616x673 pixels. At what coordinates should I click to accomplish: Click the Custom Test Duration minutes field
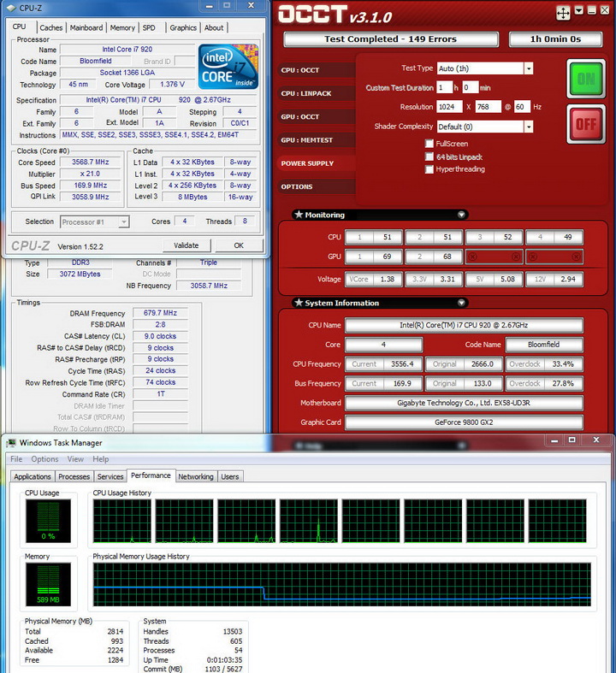pyautogui.click(x=471, y=87)
